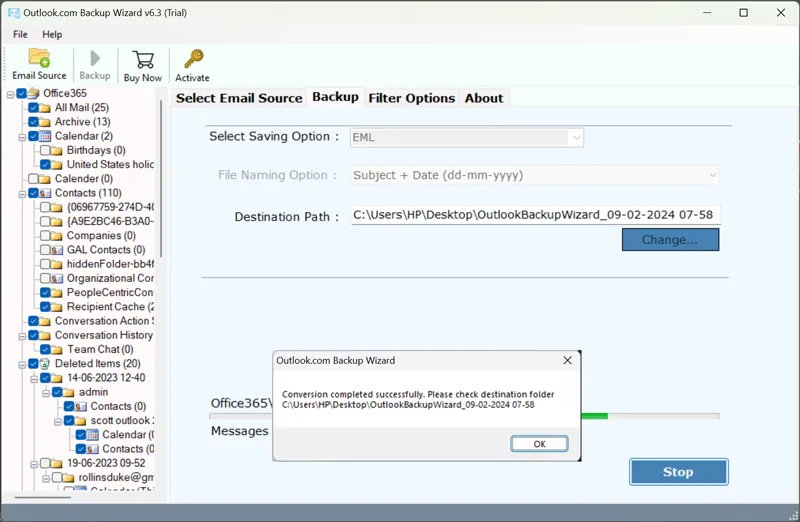The height and width of the screenshot is (522, 800).
Task: Click the Office365 root account icon
Action: click(34, 93)
